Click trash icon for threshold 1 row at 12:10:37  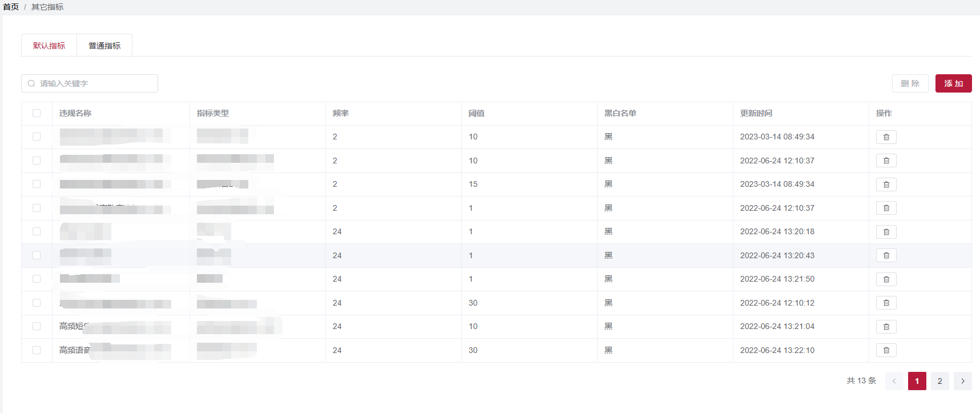[x=886, y=208]
